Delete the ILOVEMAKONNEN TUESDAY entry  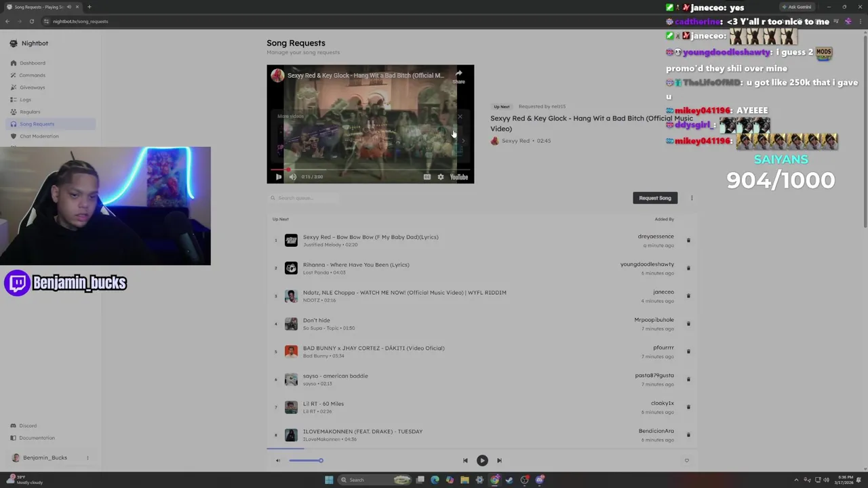pyautogui.click(x=688, y=435)
